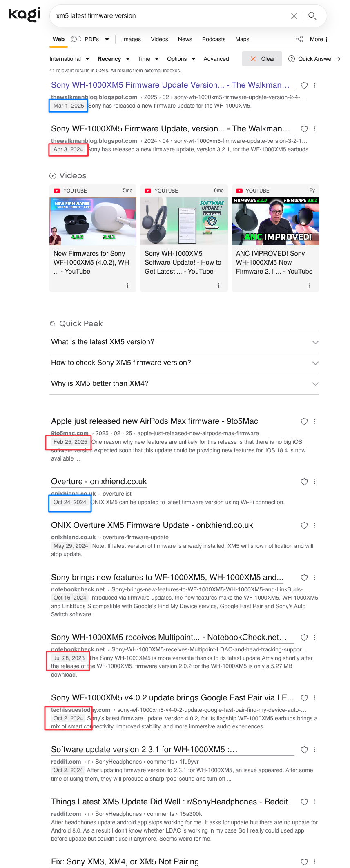Click shield icon for Walkman WH-1000XM5 result

coord(304,85)
